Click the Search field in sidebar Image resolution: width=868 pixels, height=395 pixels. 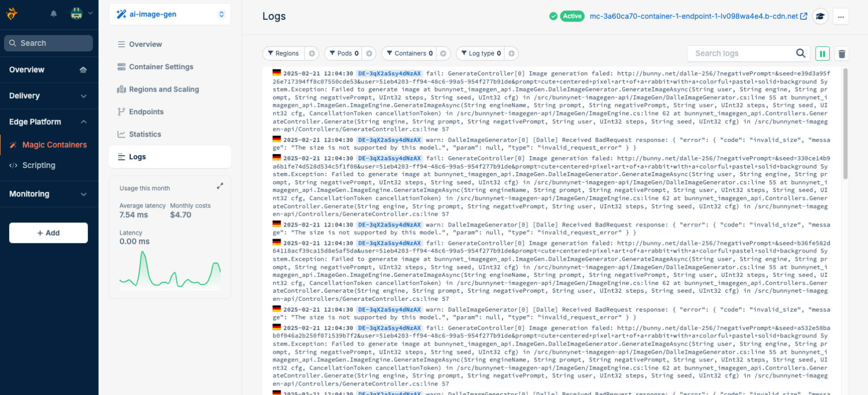tap(48, 43)
